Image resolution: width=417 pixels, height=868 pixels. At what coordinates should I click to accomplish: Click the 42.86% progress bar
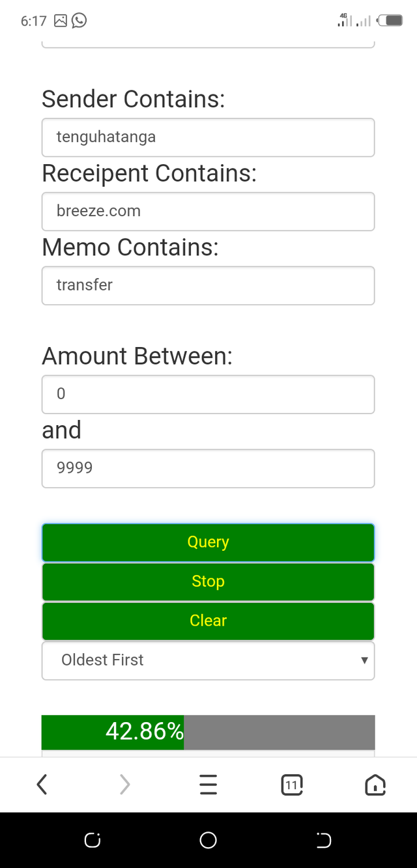pyautogui.click(x=208, y=732)
